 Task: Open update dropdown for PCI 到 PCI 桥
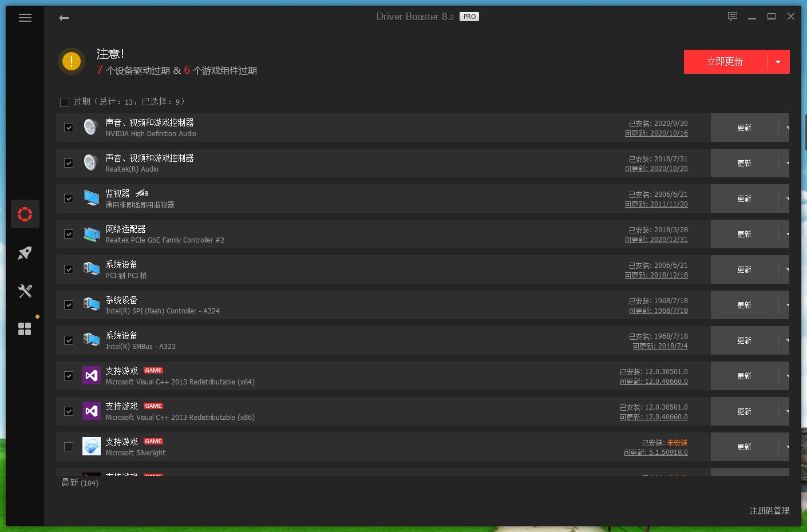tap(785, 269)
